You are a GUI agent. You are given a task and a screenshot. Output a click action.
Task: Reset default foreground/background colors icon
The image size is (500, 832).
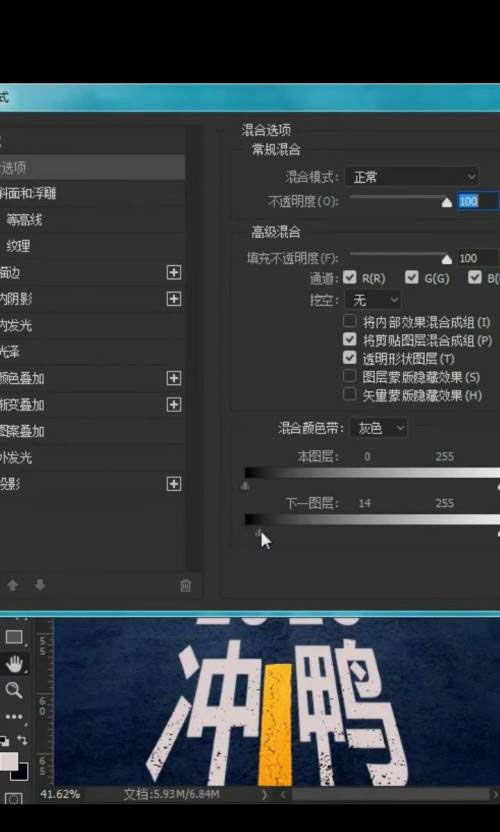(4, 741)
